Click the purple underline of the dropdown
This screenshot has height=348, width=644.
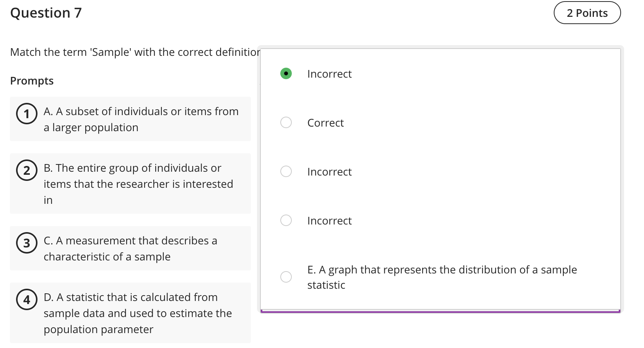pos(440,311)
